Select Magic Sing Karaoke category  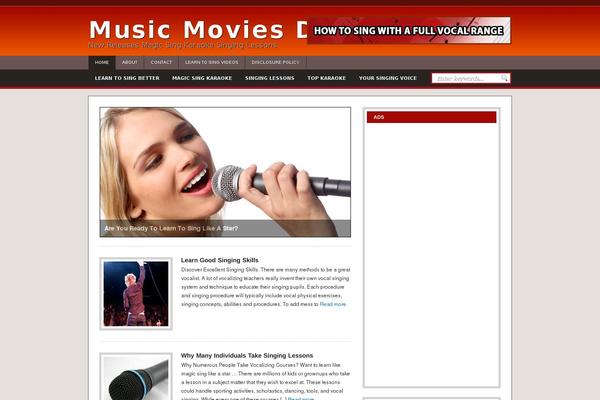202,78
